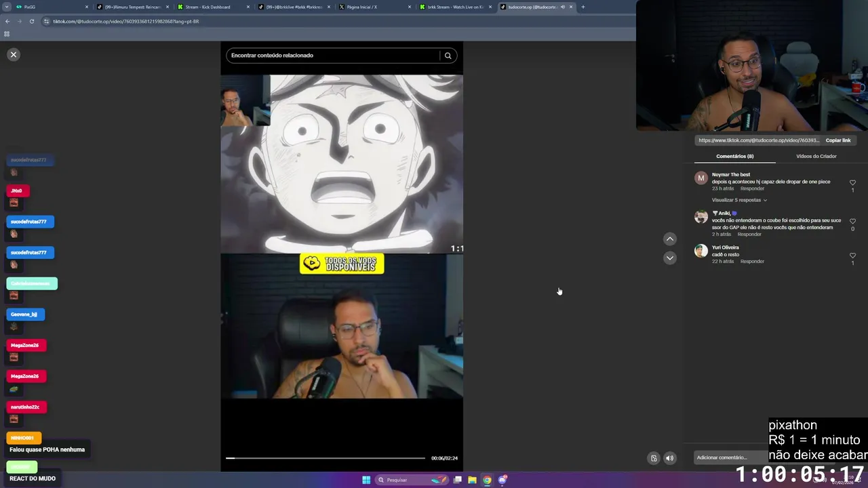The image size is (868, 488).
Task: Select the tiktok.com address bar URL
Action: click(126, 21)
